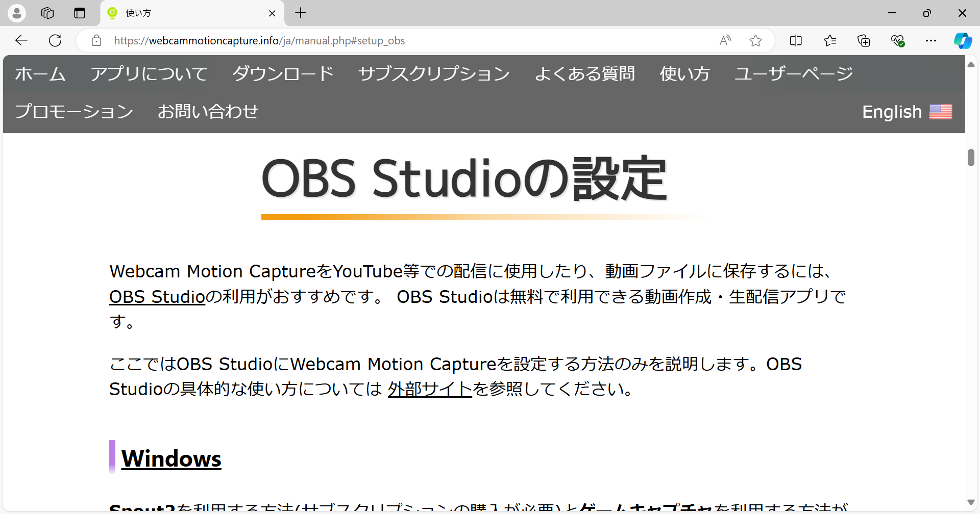The height and width of the screenshot is (514, 980).
Task: Open ユーザーページ navigation item
Action: click(794, 74)
